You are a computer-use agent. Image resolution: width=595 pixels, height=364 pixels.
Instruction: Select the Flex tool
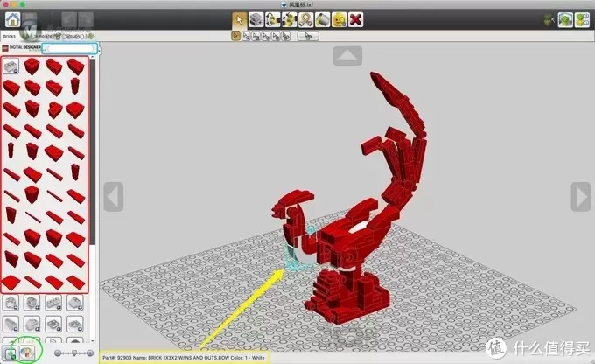305,19
